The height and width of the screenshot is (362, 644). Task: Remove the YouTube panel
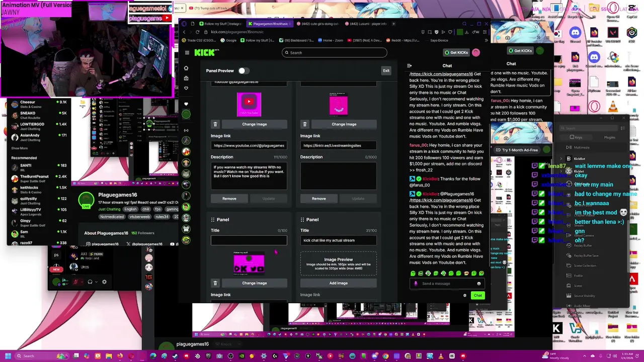click(229, 199)
